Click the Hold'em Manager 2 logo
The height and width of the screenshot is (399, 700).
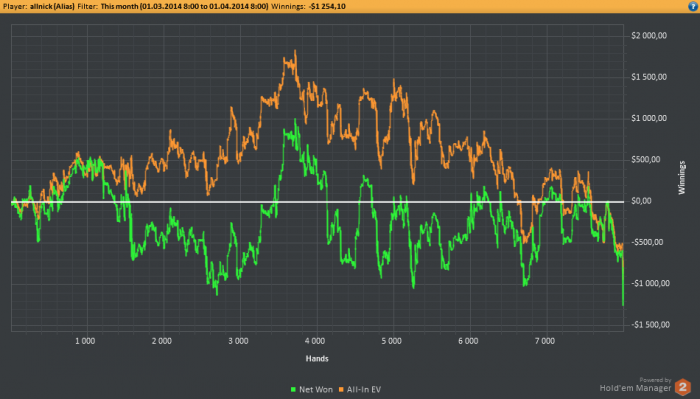tap(683, 387)
